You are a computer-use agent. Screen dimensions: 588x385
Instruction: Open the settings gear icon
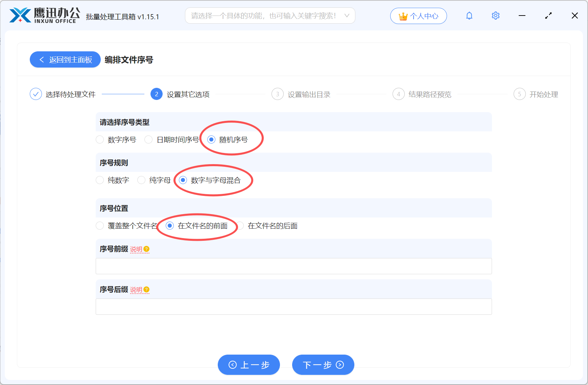(x=495, y=16)
